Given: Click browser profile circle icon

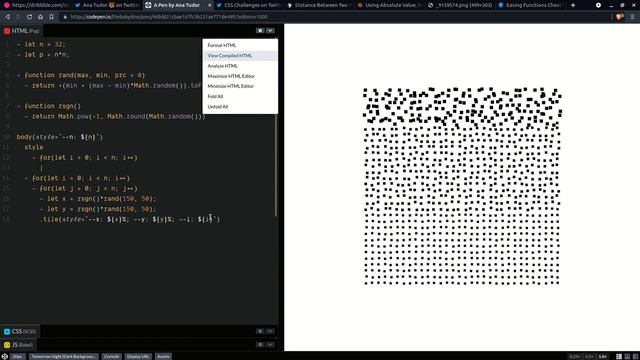Looking at the screenshot, I should pos(598,5).
